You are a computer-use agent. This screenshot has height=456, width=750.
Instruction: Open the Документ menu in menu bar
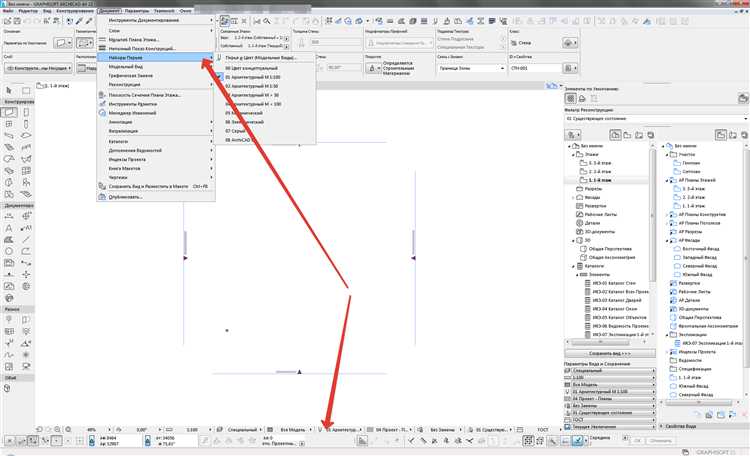coord(109,11)
